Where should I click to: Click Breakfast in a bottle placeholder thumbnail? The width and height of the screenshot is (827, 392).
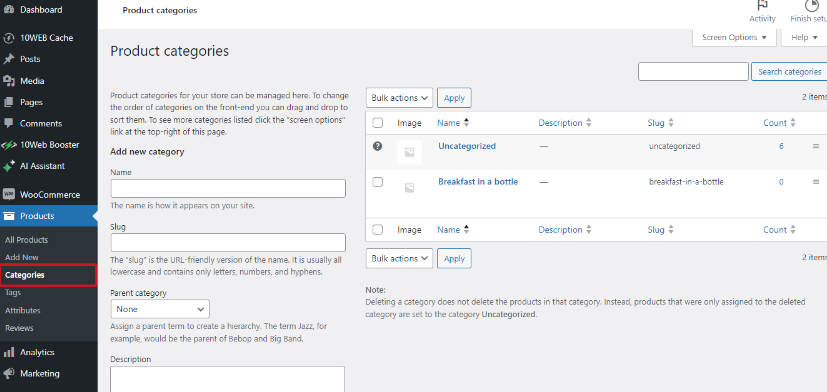click(x=409, y=187)
